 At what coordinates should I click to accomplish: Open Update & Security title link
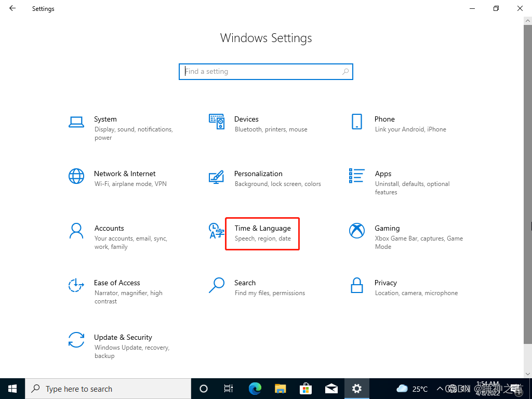(123, 337)
